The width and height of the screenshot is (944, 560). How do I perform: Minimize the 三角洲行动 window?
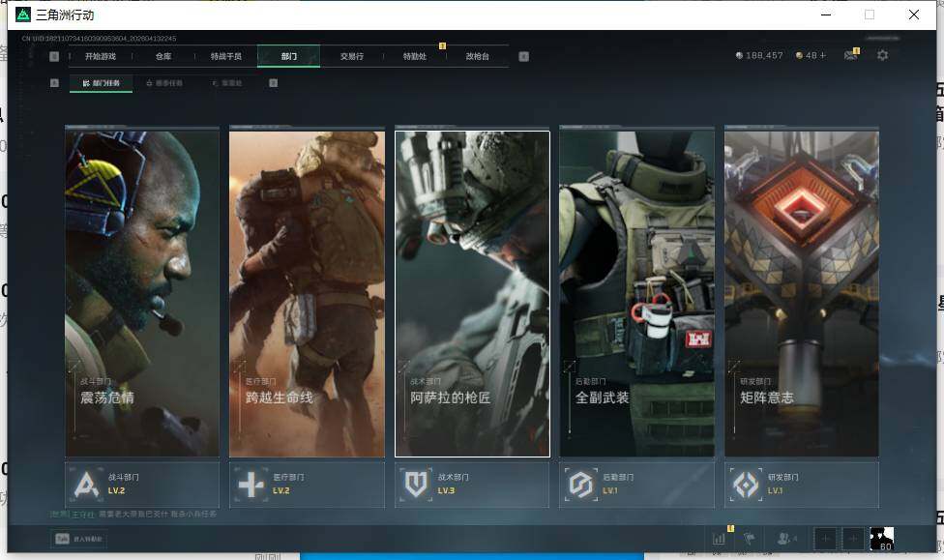pos(826,15)
